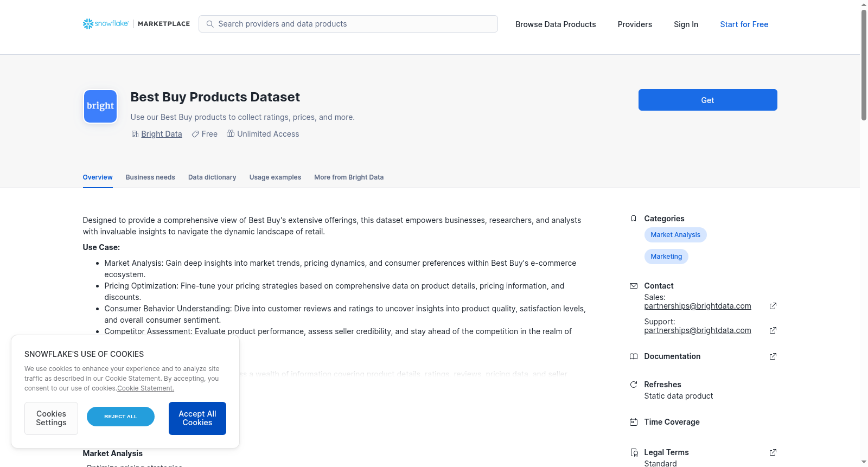The width and height of the screenshot is (868, 467).
Task: Open Browse Data Products
Action: pyautogui.click(x=556, y=24)
